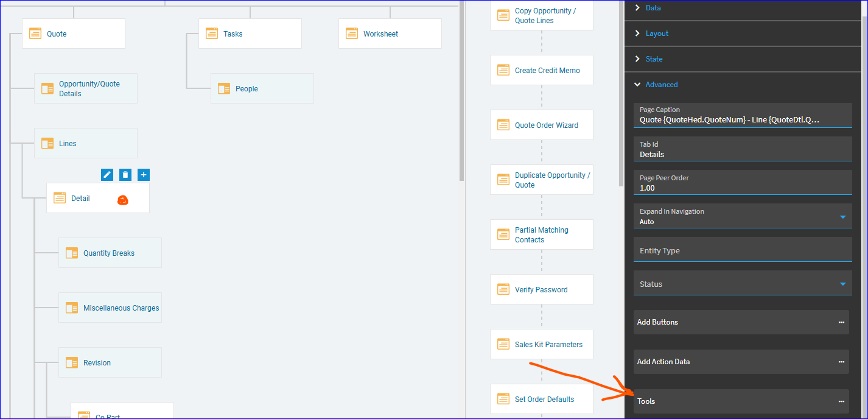Click the page icon on Duplicate Opportunity node
The height and width of the screenshot is (419, 868).
(503, 180)
